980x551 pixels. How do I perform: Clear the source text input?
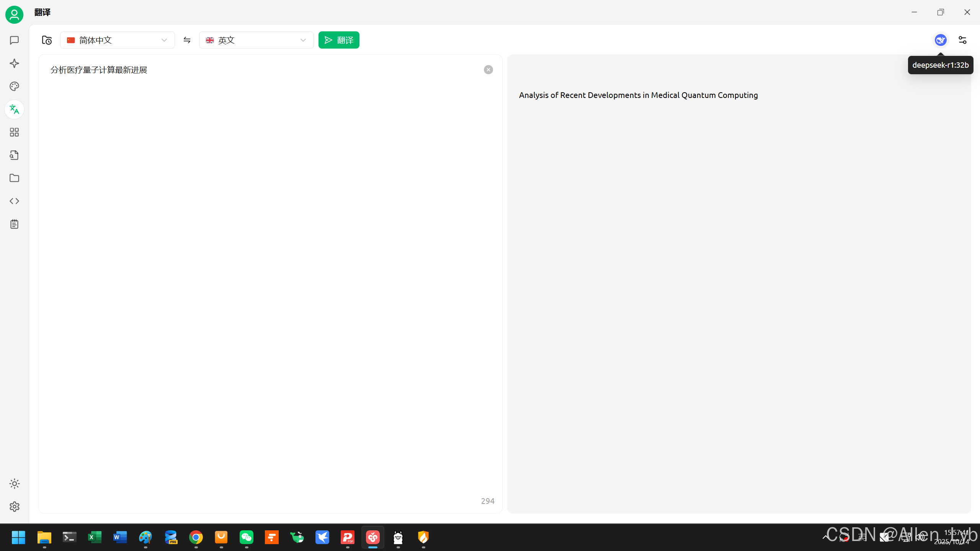(x=488, y=70)
